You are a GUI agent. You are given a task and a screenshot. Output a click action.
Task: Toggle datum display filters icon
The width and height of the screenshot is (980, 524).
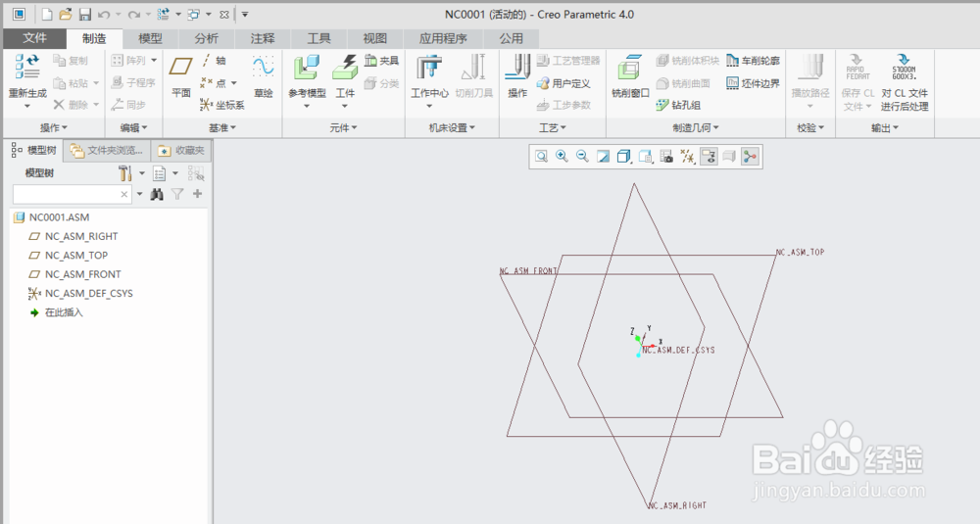(688, 156)
